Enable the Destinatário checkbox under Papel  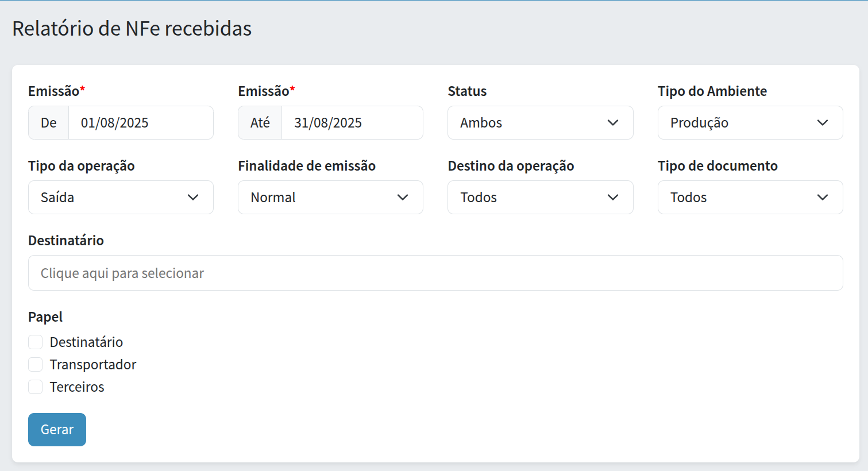pyautogui.click(x=36, y=342)
